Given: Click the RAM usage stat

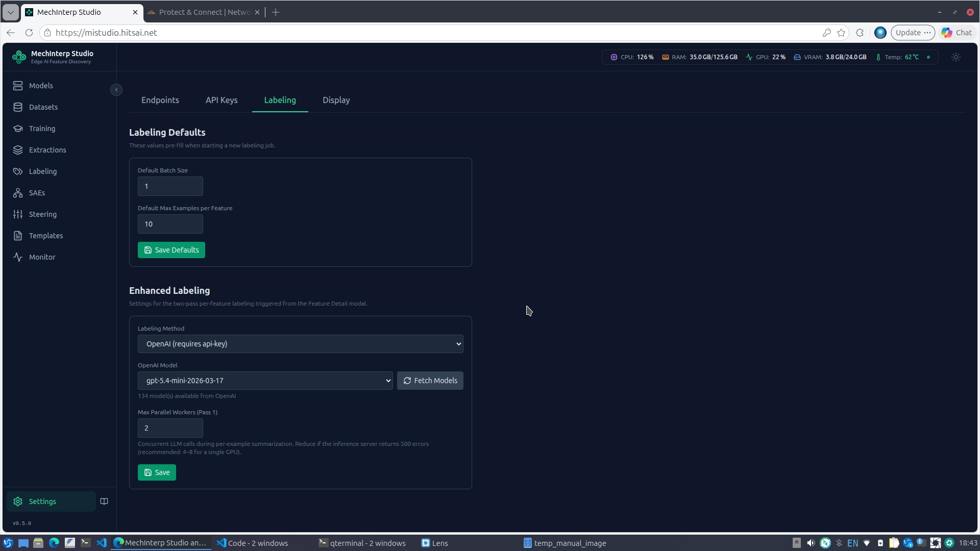Looking at the screenshot, I should [700, 57].
